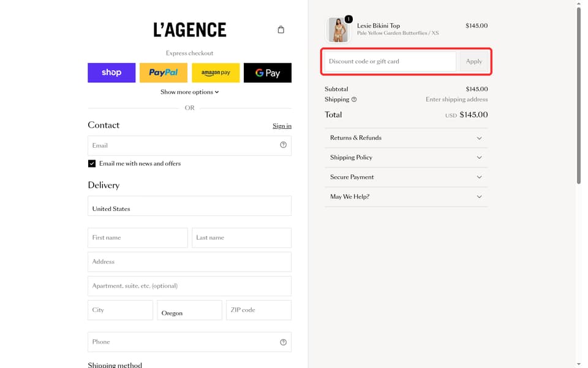
Task: Focus the Address field
Action: (190, 262)
